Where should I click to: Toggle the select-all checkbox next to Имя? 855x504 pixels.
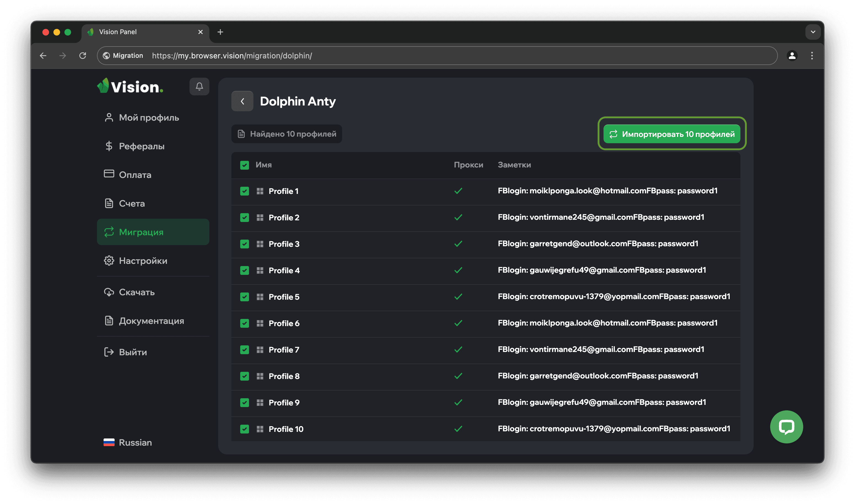(245, 165)
